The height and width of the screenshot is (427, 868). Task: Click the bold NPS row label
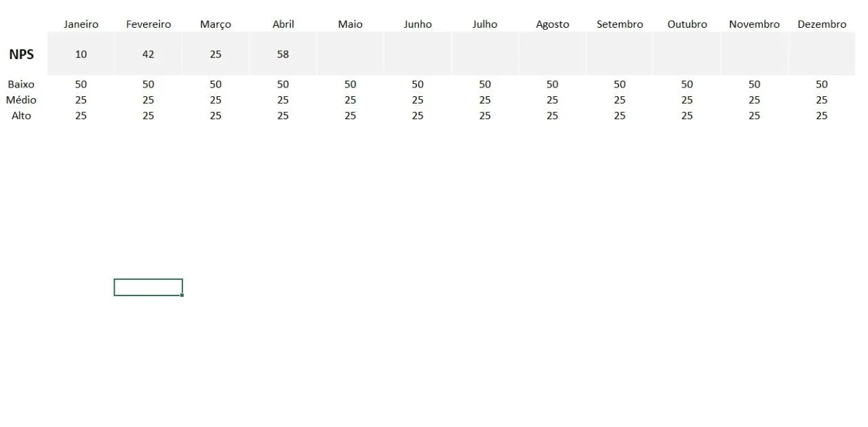[x=21, y=54]
